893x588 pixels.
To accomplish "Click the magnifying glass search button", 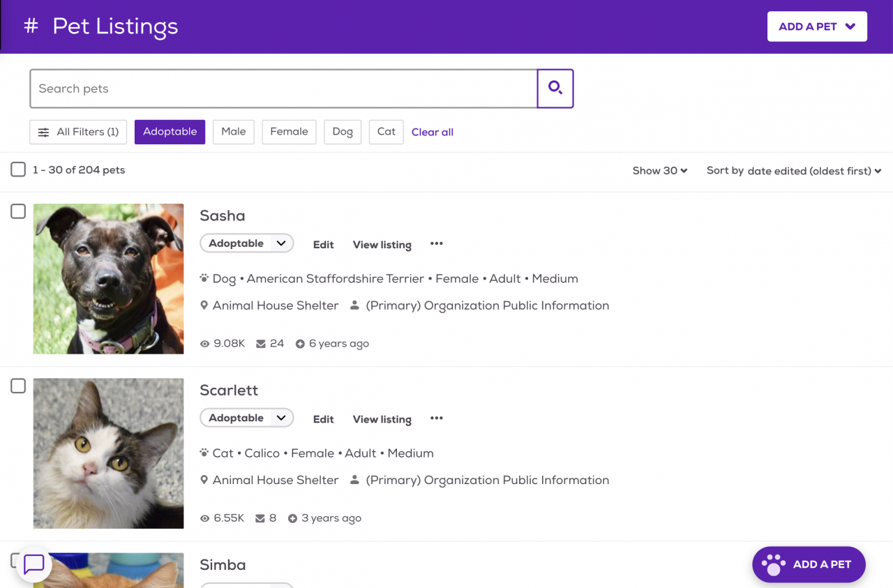I will click(x=555, y=89).
